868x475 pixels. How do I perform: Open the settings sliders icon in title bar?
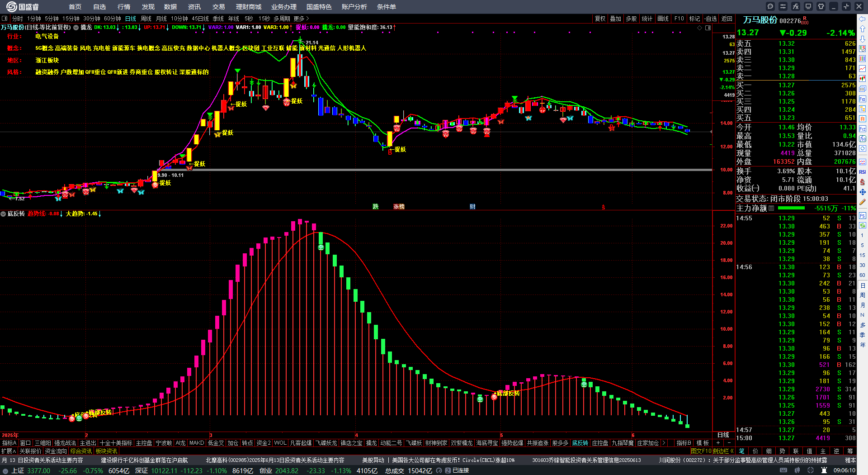[x=783, y=6]
